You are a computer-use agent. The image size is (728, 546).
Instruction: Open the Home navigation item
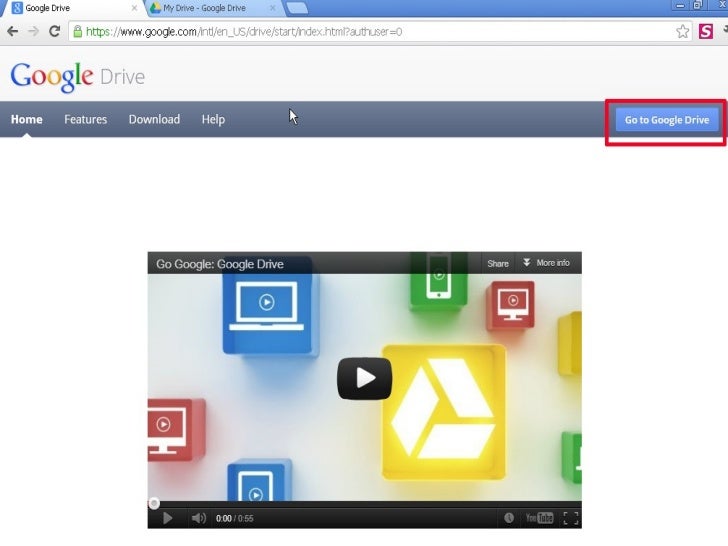(x=26, y=119)
